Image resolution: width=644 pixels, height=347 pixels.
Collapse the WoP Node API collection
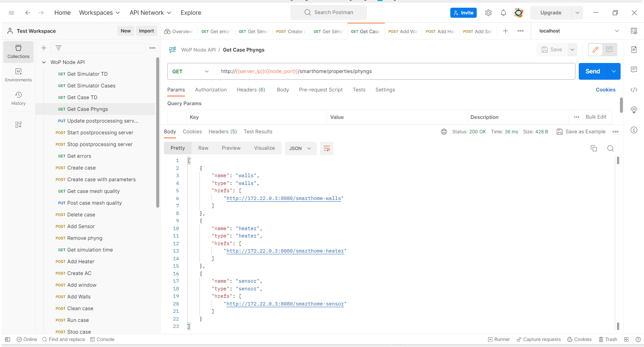[x=44, y=62]
